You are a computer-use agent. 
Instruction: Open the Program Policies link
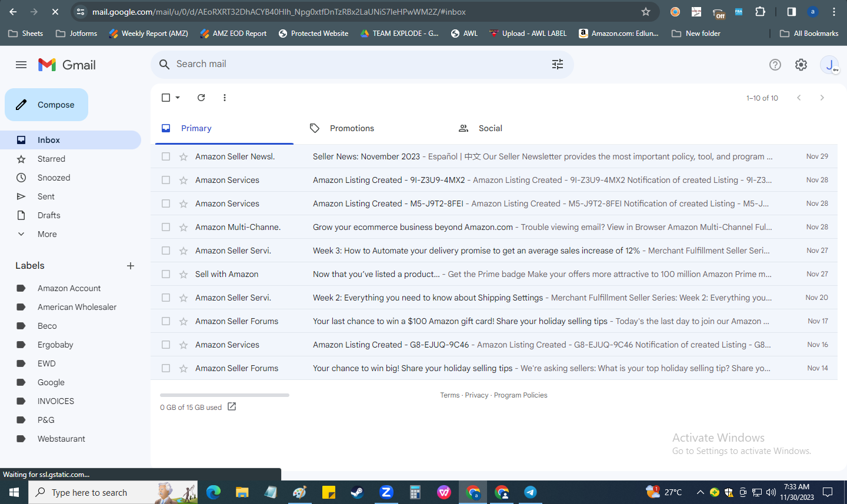point(521,395)
